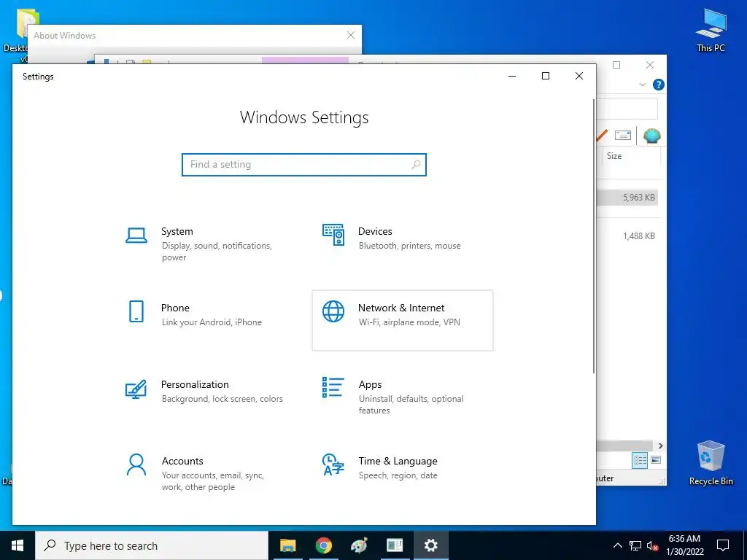This screenshot has height=560, width=747.
Task: Open Time & Language icon
Action: pos(333,464)
